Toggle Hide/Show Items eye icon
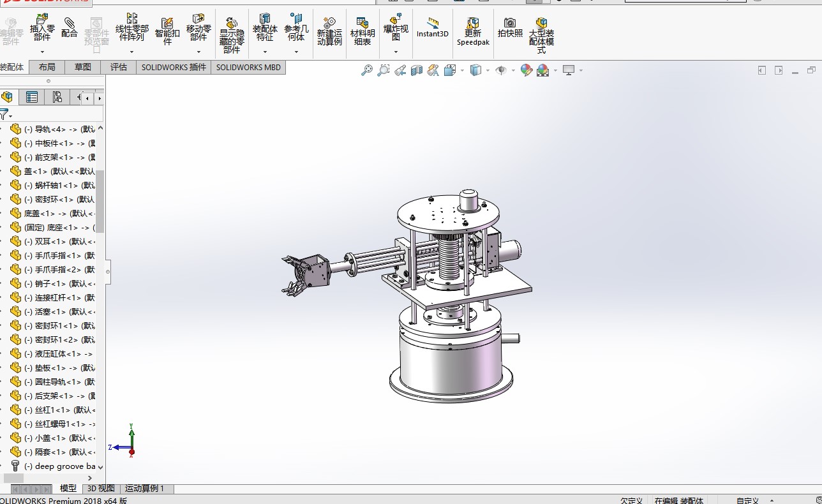Viewport: 822px width, 504px height. pyautogui.click(x=501, y=70)
